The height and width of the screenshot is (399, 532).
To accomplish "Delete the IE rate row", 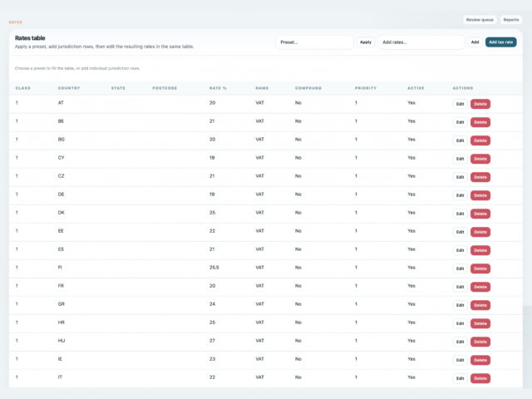I will coord(480,360).
